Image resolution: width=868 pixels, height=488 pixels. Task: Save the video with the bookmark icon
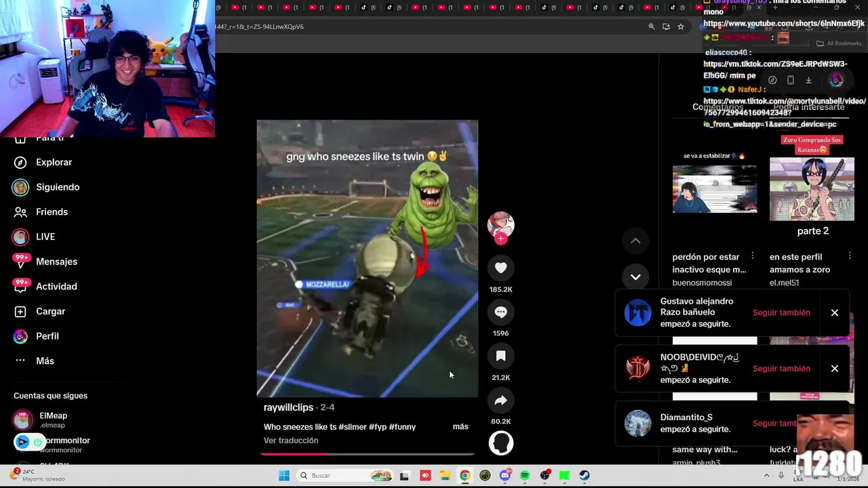tap(500, 356)
